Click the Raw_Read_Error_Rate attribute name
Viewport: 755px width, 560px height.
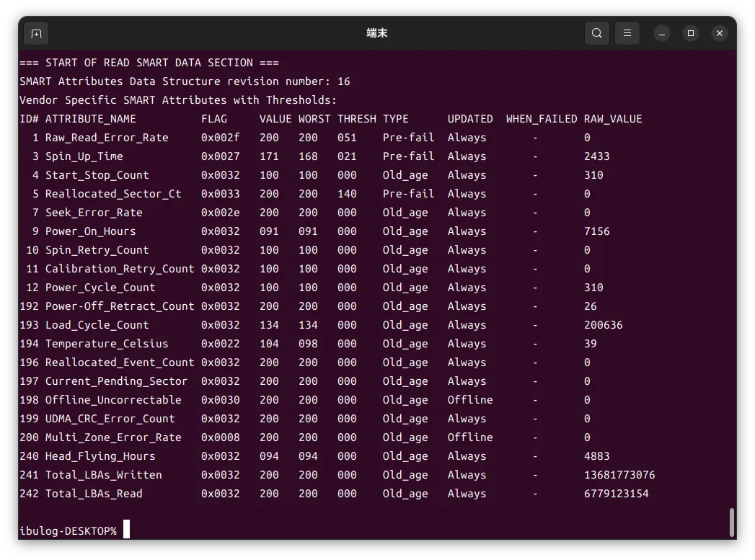[x=107, y=138]
